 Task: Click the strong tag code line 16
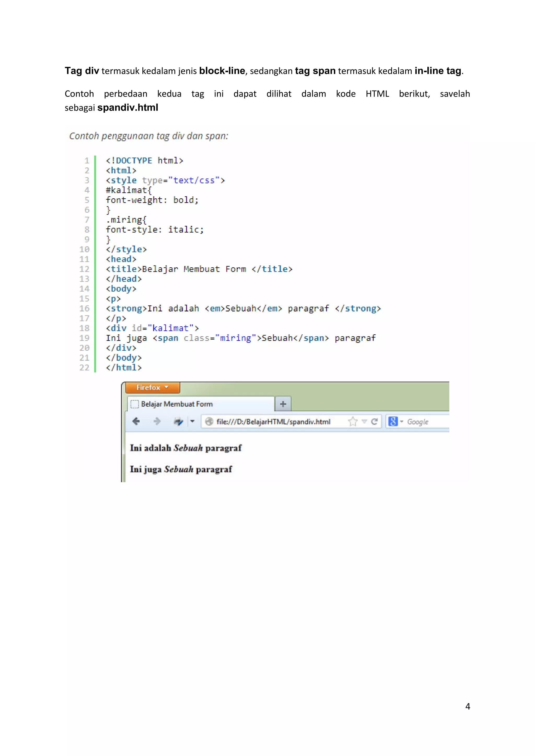[243, 309]
